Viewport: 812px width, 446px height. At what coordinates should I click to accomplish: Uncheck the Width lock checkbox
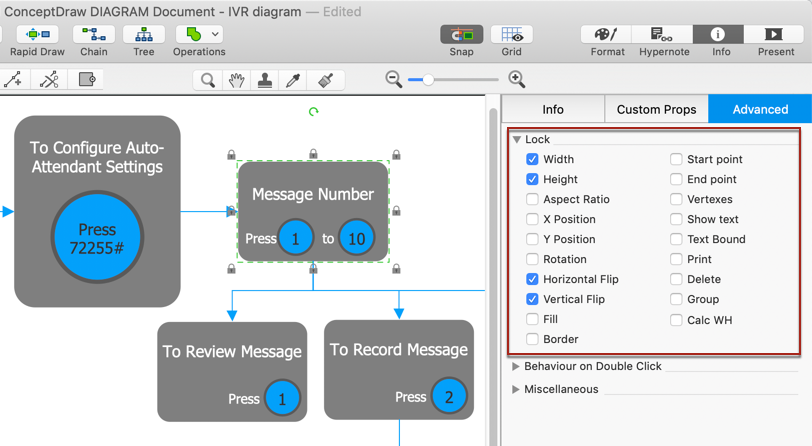[x=532, y=159]
